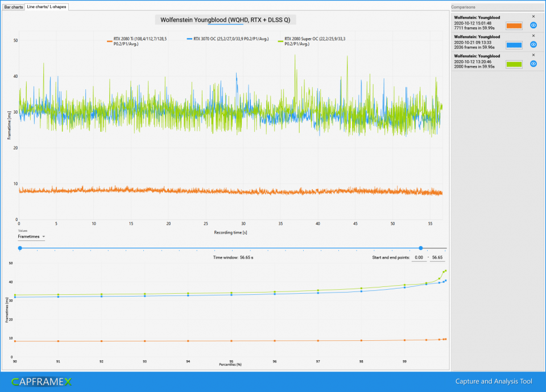The width and height of the screenshot is (546, 392).
Task: Click the chart title Wolfenstein Youngblood (WQHD, RTX + DLSS Q)
Action: pyautogui.click(x=225, y=20)
